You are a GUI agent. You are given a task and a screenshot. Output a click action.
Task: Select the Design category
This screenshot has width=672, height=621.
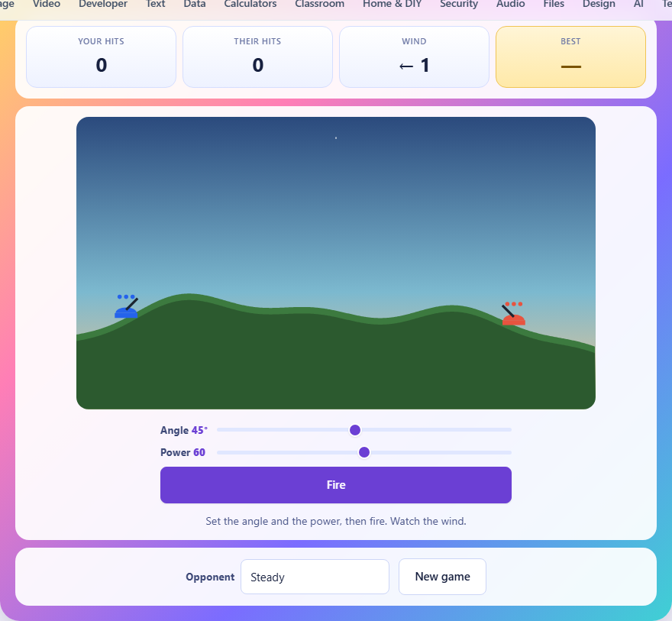tap(599, 5)
